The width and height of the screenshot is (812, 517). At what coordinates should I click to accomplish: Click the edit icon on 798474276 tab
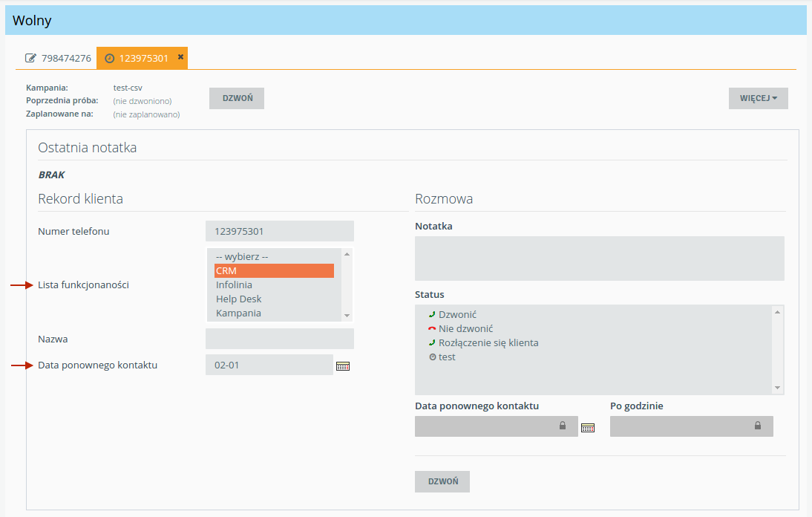[x=31, y=58]
